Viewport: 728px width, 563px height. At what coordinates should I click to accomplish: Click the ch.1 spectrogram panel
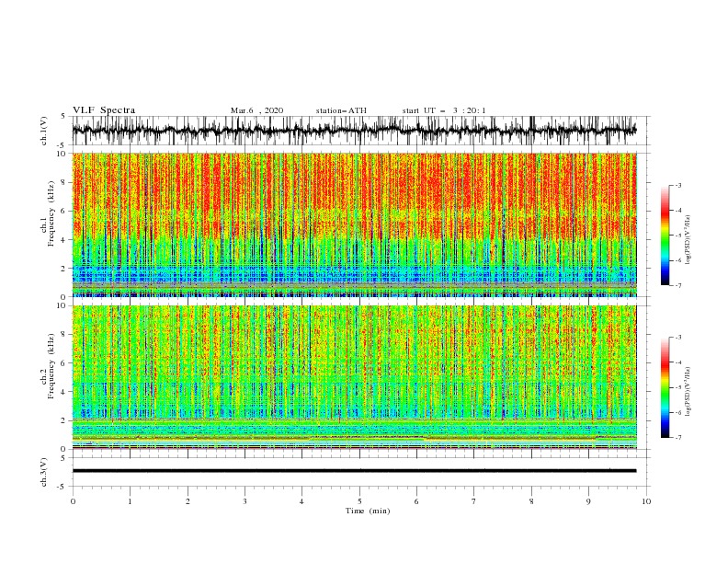pyautogui.click(x=355, y=224)
